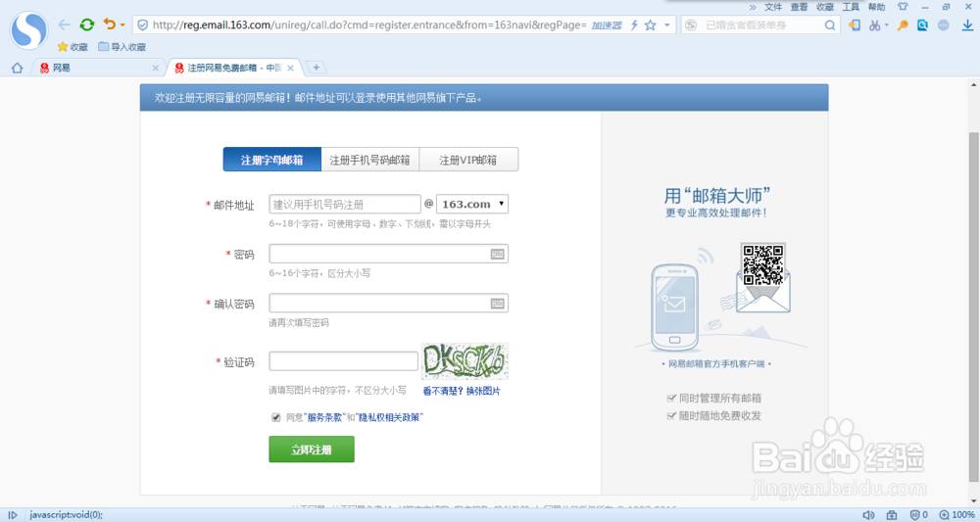980x522 pixels.
Task: Expand the address bar history dropdown arrow
Action: (666, 25)
